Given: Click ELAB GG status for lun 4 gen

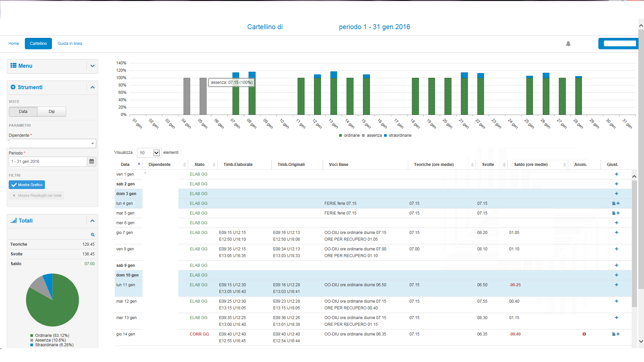Looking at the screenshot, I should coord(199,203).
